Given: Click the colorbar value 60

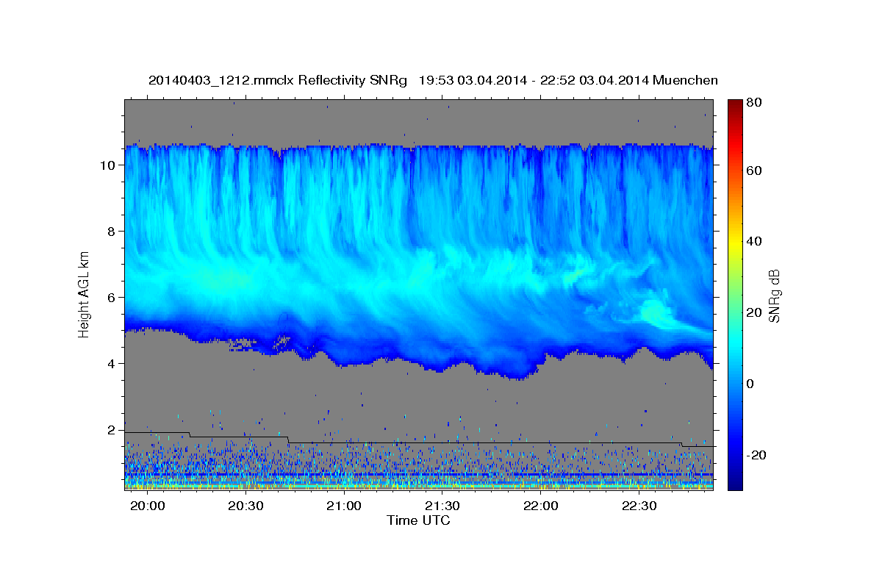Looking at the screenshot, I should tap(753, 171).
